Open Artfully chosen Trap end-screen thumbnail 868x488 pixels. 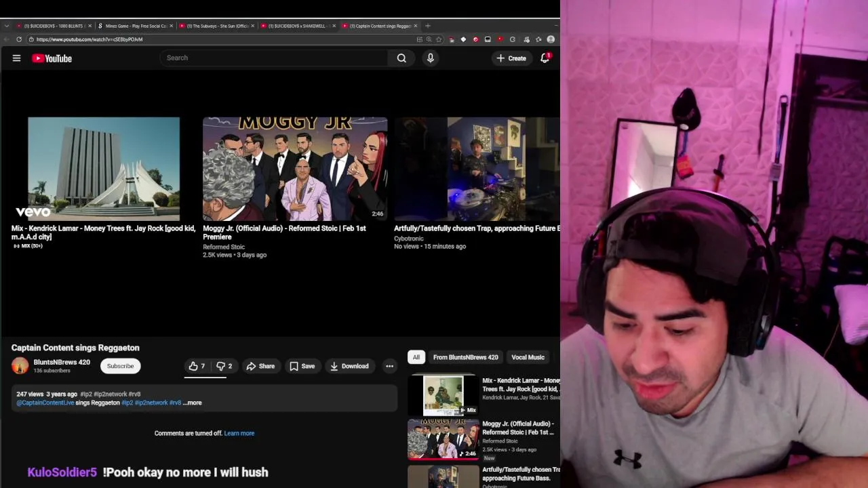click(x=477, y=169)
